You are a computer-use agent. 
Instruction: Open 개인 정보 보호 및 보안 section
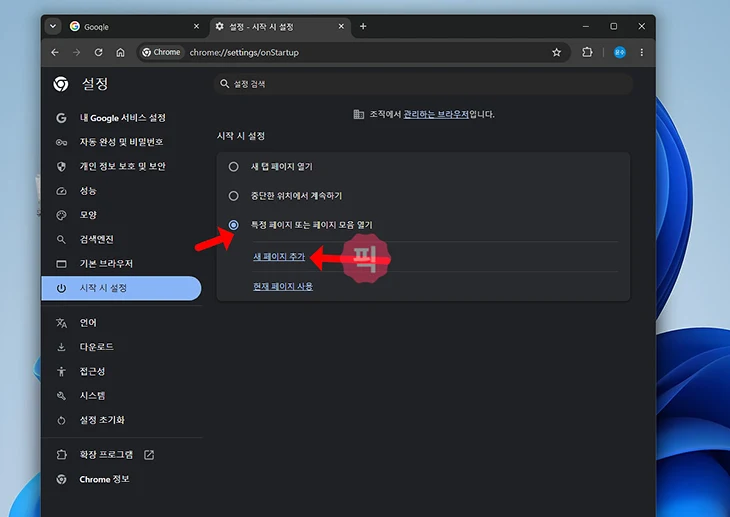click(122, 166)
